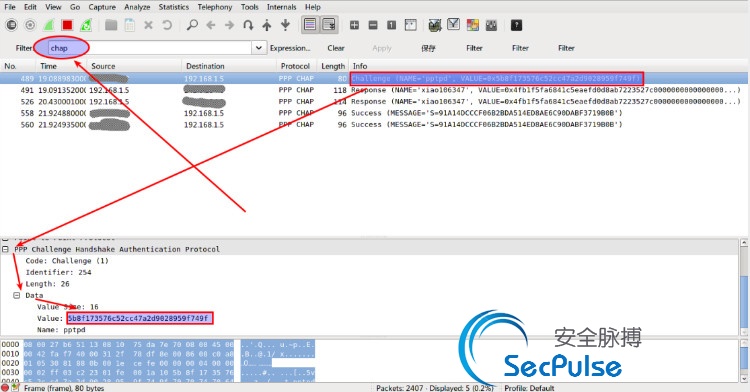
Task: Click Expression... button
Action: tap(290, 48)
